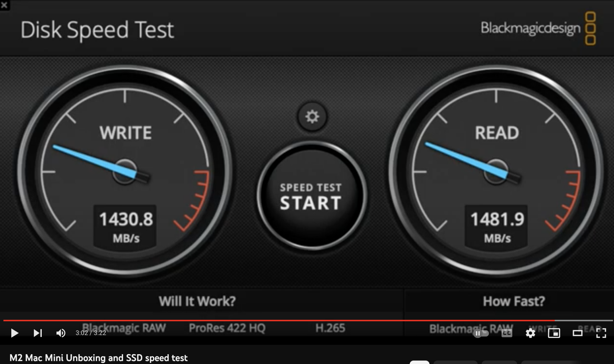Open YouTube player settings gear
This screenshot has height=364, width=614.
(x=530, y=333)
